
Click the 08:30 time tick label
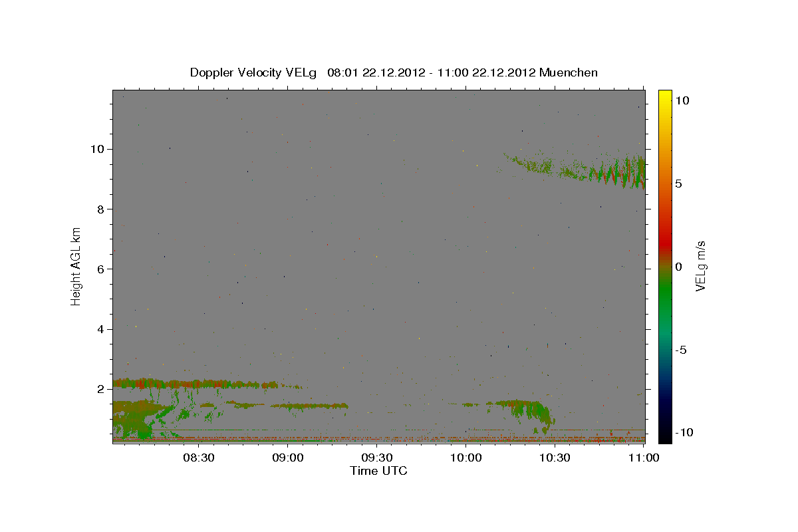point(199,458)
